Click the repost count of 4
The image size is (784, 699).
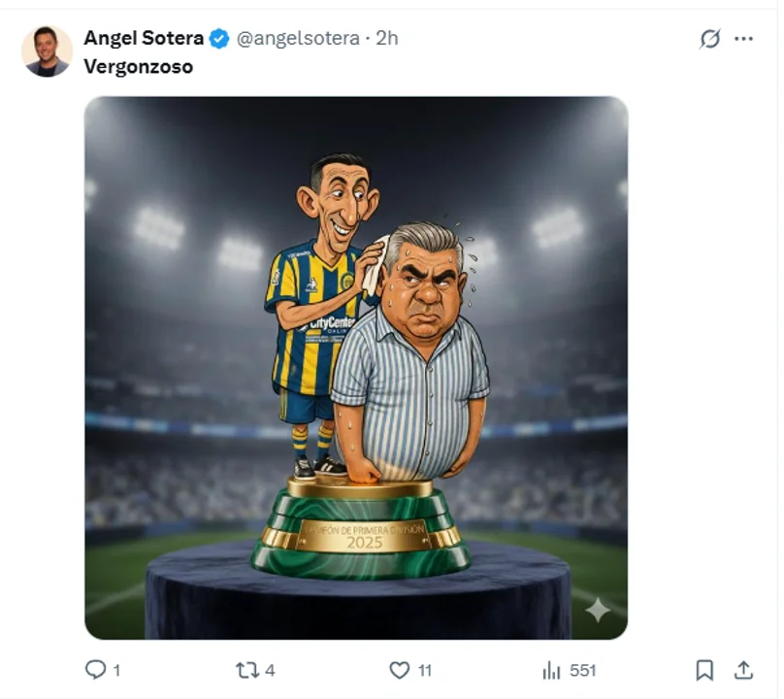(x=271, y=670)
